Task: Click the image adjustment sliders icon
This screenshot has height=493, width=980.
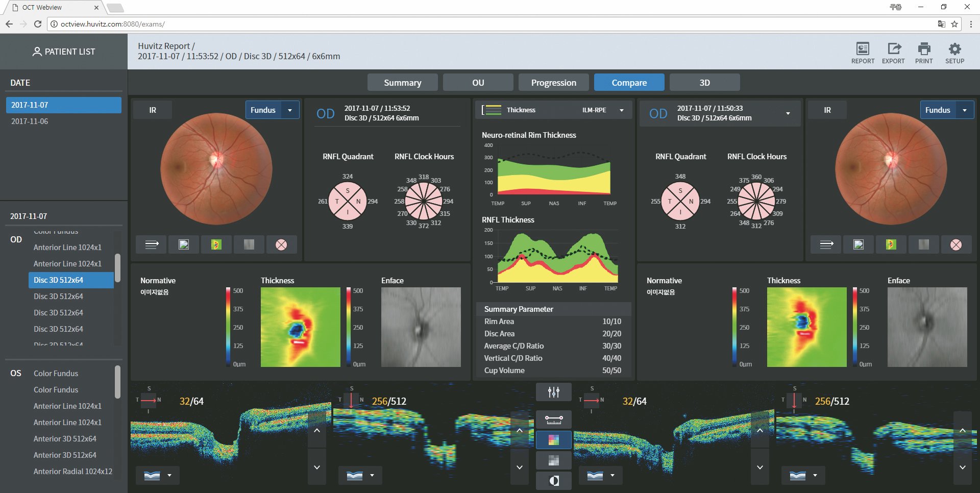Action: [554, 392]
